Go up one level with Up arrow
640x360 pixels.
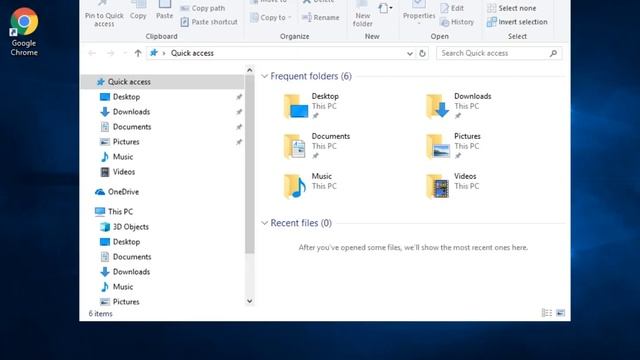(138, 53)
